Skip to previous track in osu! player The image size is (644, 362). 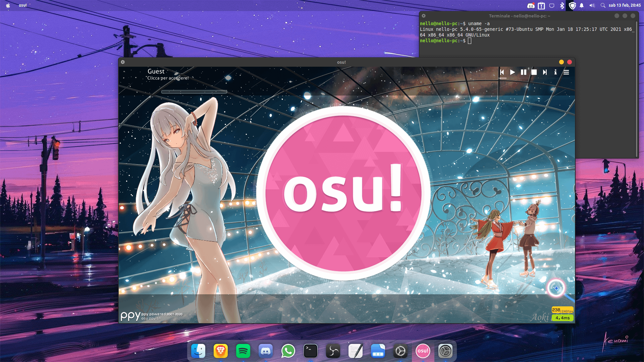[502, 72]
